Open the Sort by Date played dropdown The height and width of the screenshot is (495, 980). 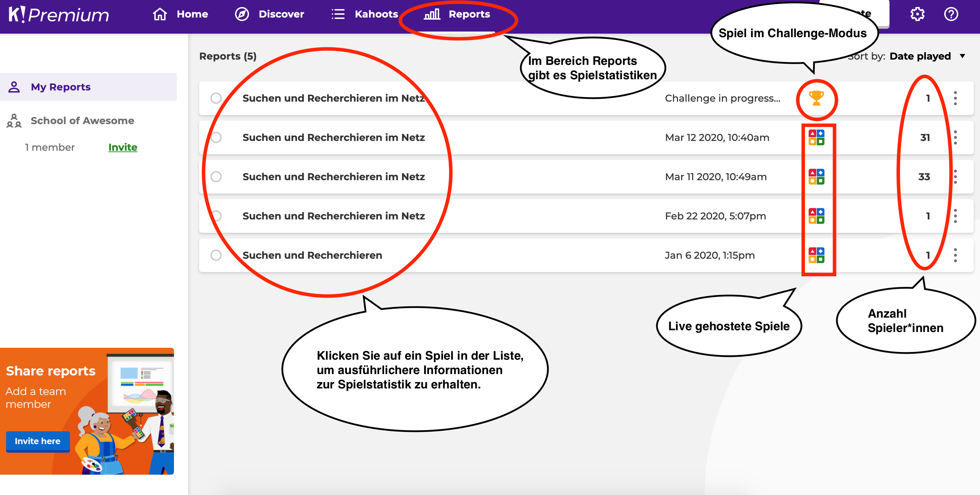pos(906,56)
